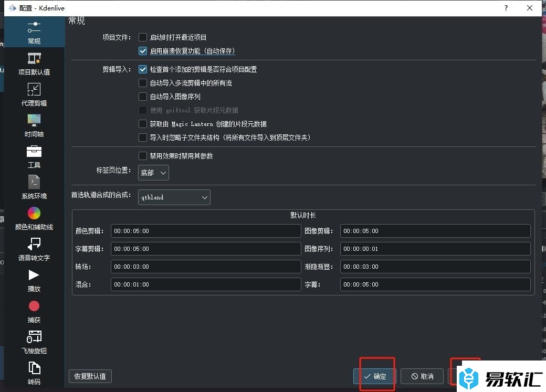Open the 代理剪辑 proxy clips page
Screen dimensions: 546x392
coord(34,94)
